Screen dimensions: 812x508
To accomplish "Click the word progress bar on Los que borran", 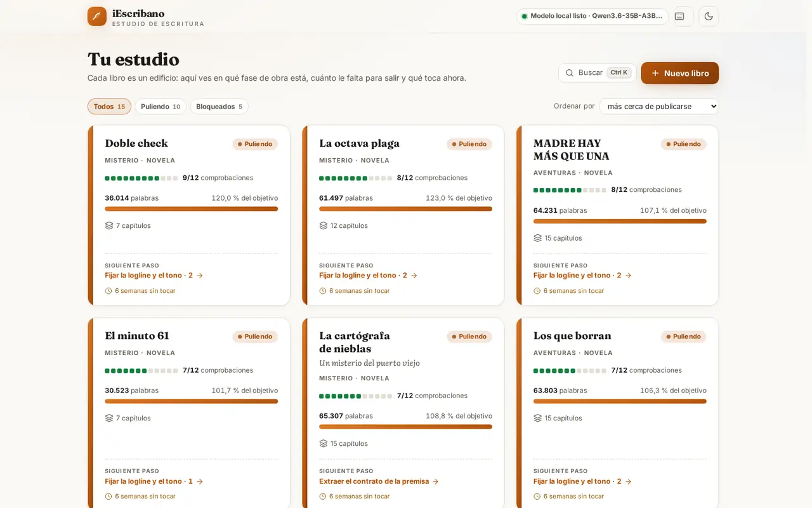I will pos(620,401).
